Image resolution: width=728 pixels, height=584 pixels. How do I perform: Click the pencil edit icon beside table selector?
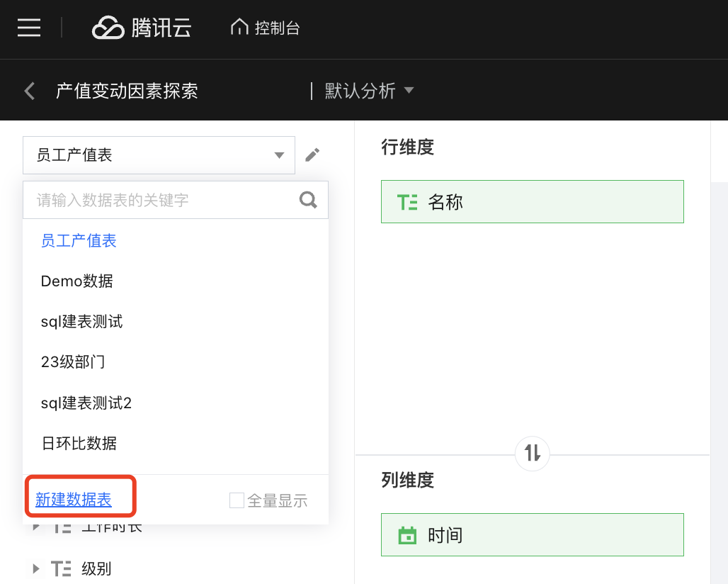(x=312, y=155)
